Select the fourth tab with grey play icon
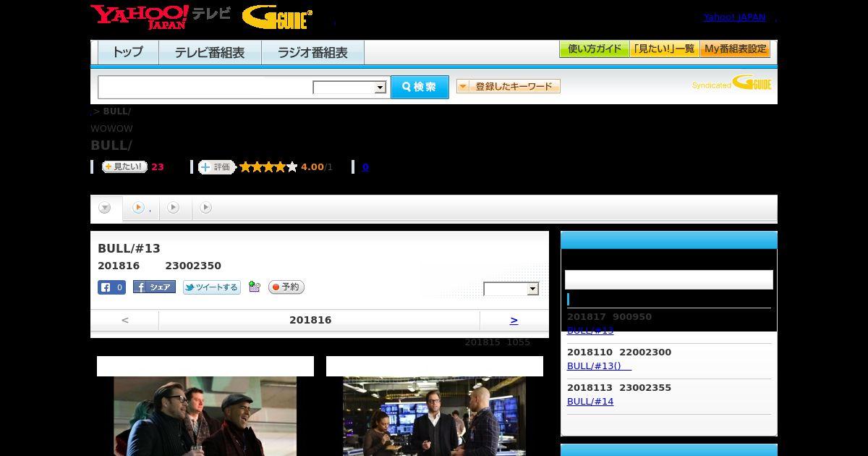Viewport: 868px width, 456px height. point(206,208)
